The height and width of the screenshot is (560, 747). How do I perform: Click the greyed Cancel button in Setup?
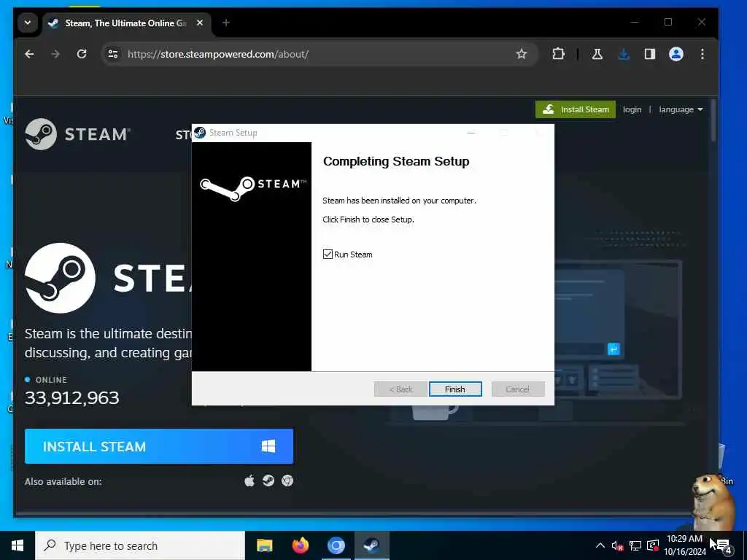518,389
